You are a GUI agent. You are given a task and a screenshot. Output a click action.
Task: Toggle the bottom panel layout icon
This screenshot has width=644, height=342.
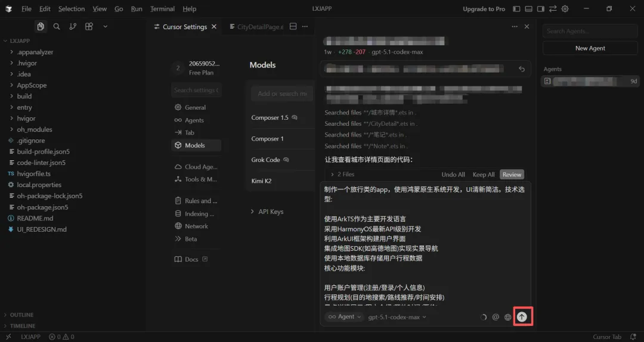[x=529, y=8]
